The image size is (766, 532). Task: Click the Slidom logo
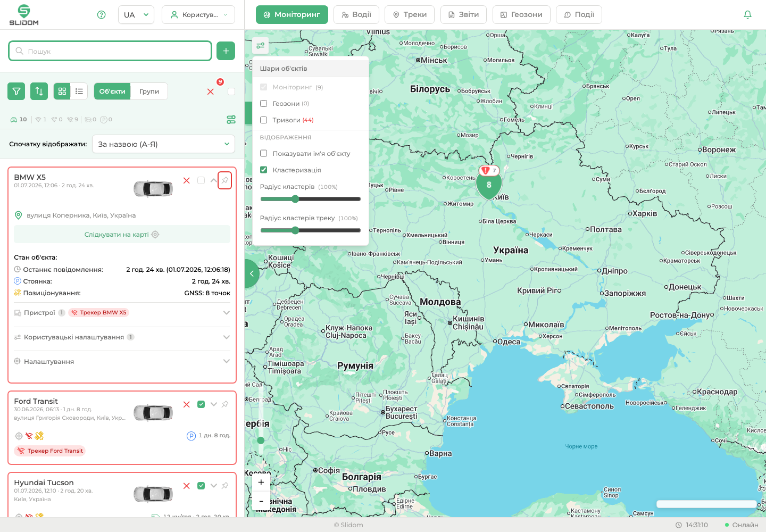pyautogui.click(x=24, y=15)
